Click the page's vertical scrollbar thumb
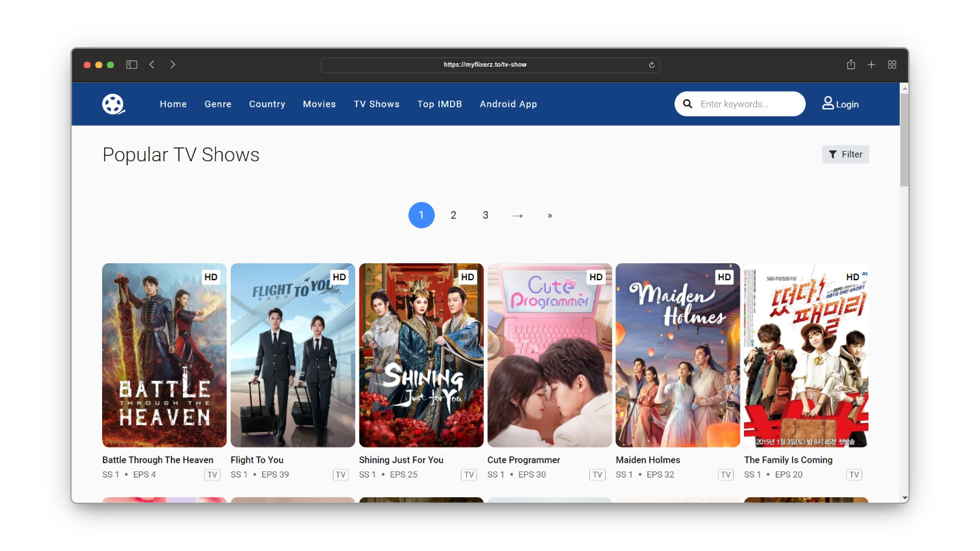Screen dimensions: 980x551 pyautogui.click(x=904, y=139)
